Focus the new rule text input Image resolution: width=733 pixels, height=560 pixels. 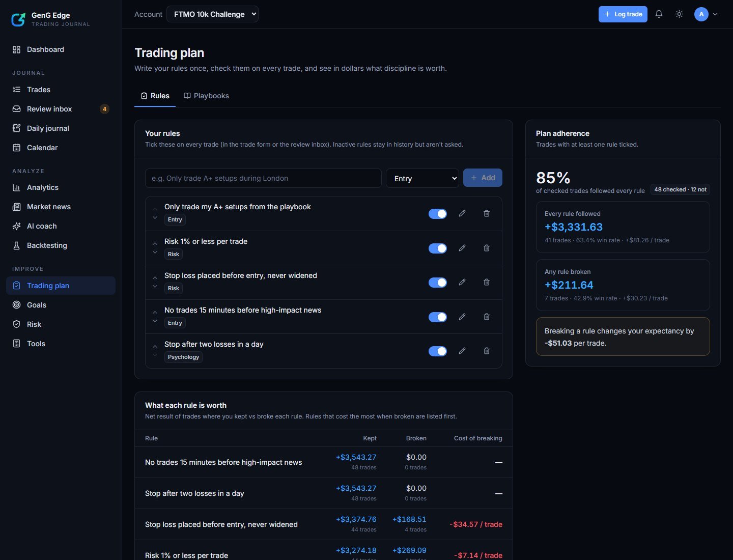(x=263, y=178)
